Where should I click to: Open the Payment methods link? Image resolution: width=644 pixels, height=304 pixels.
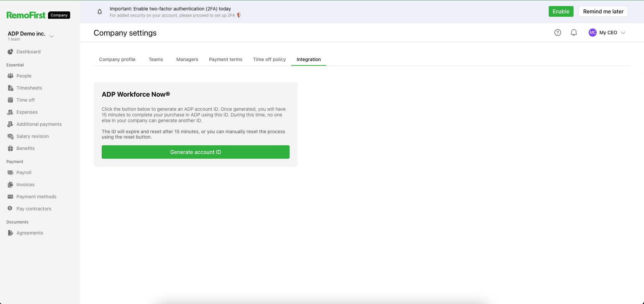coord(36,197)
